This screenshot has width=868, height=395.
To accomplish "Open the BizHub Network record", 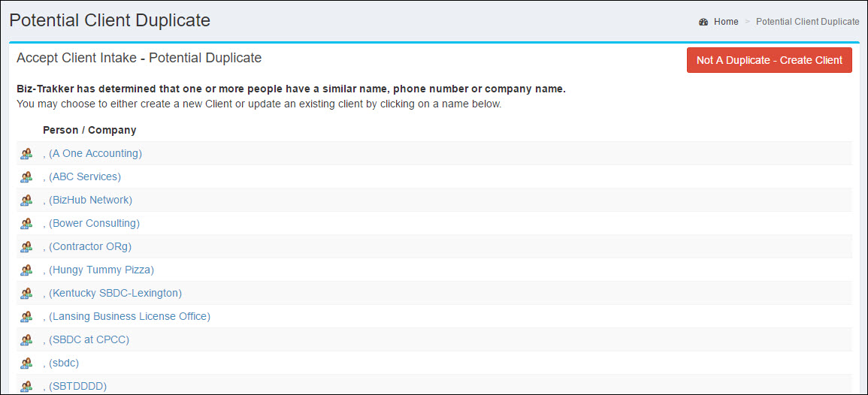I will 87,200.
